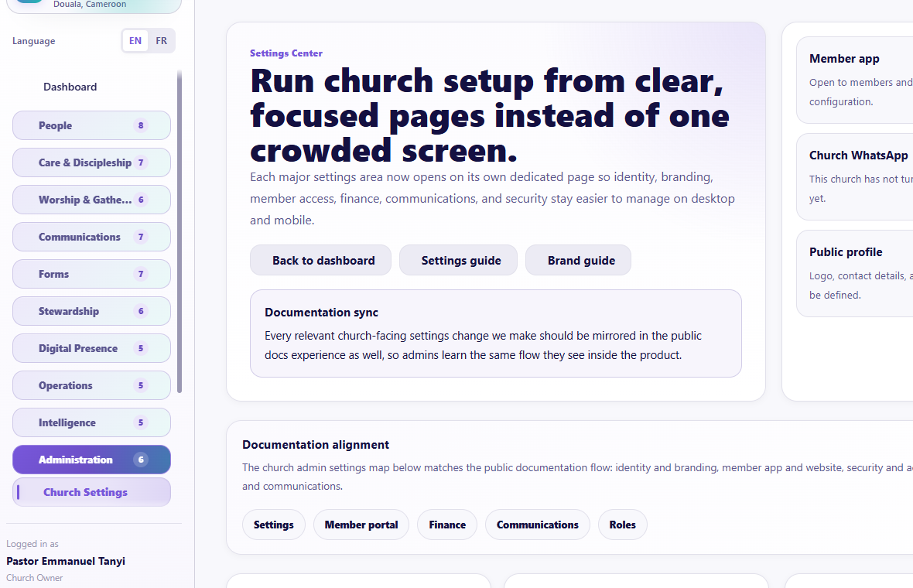This screenshot has height=588, width=913.
Task: Expand the People sidebar group
Action: tap(91, 125)
